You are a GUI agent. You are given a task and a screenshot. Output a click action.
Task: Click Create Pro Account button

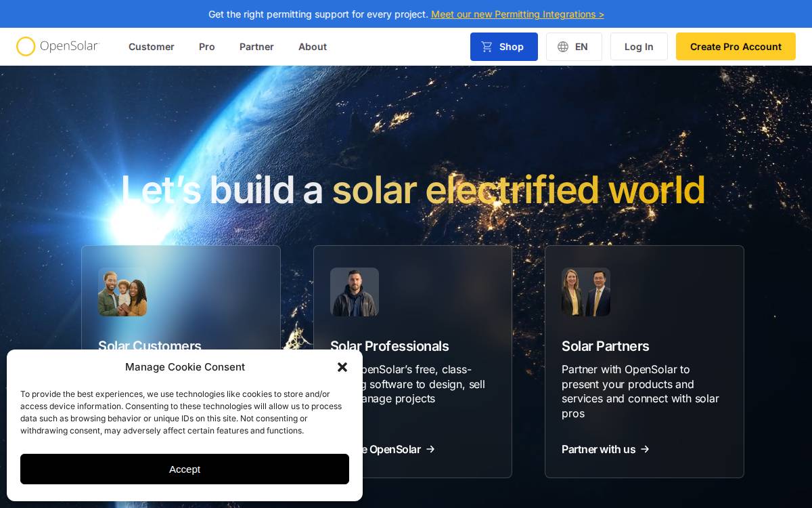point(736,47)
